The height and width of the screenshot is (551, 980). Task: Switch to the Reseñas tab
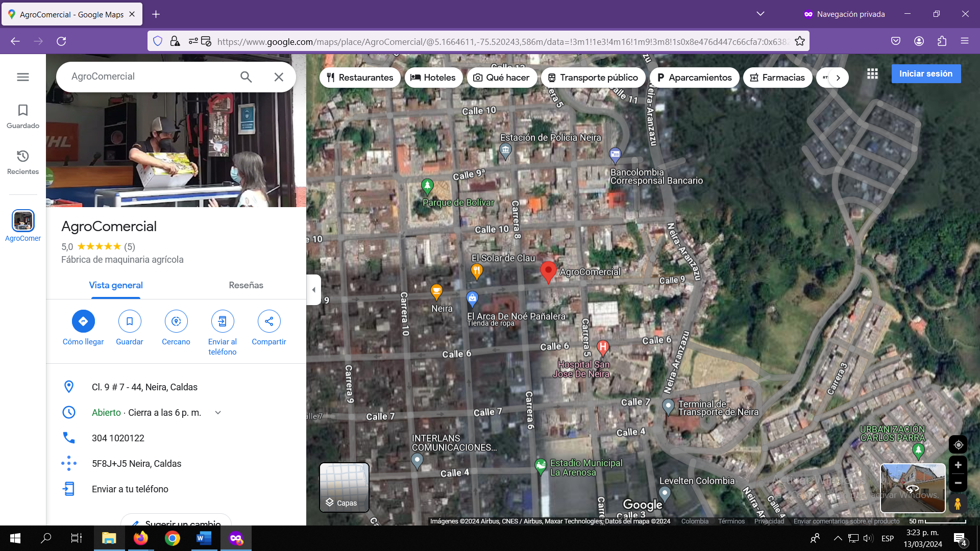246,285
